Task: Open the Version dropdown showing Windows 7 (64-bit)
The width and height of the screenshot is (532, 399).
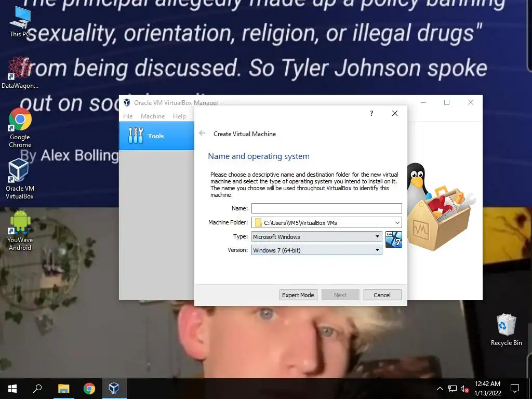Action: 316,250
